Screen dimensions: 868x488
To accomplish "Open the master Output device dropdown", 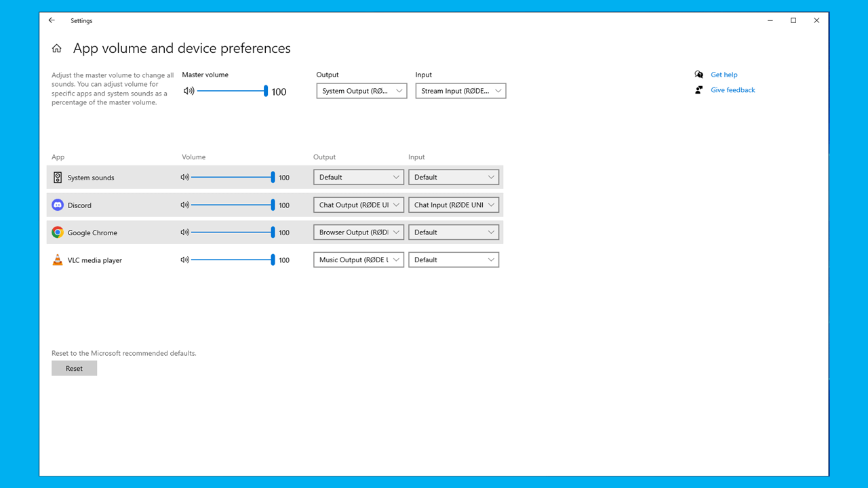I will (361, 91).
